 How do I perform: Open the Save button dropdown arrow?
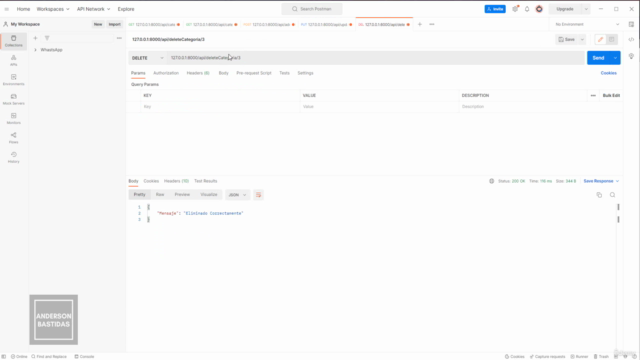click(x=582, y=40)
